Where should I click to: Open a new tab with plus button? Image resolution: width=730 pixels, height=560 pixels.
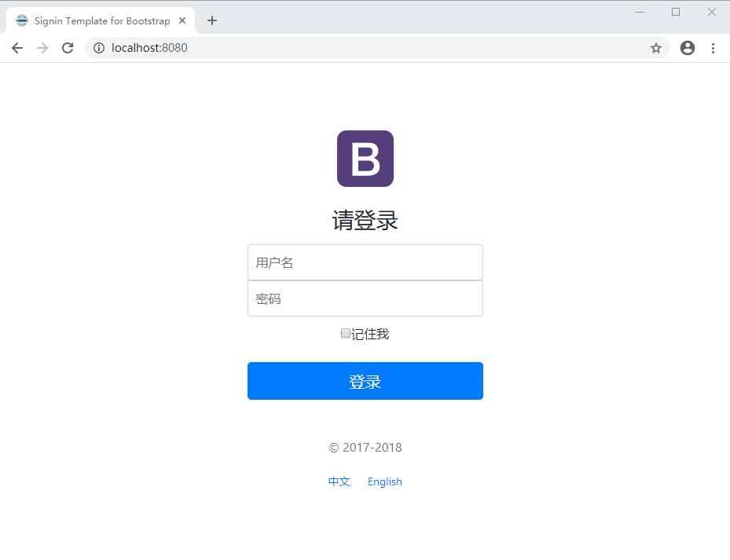click(212, 20)
